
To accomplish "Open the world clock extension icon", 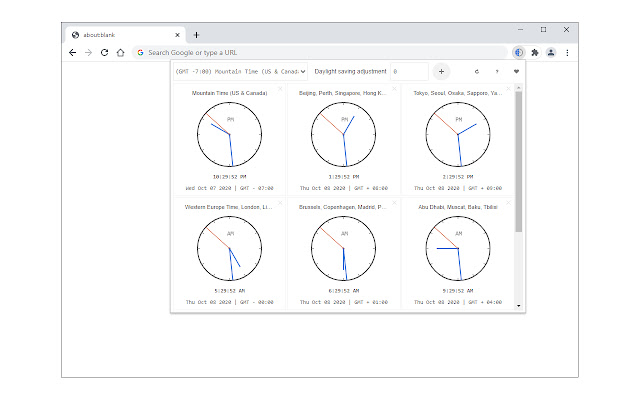I will coord(518,53).
